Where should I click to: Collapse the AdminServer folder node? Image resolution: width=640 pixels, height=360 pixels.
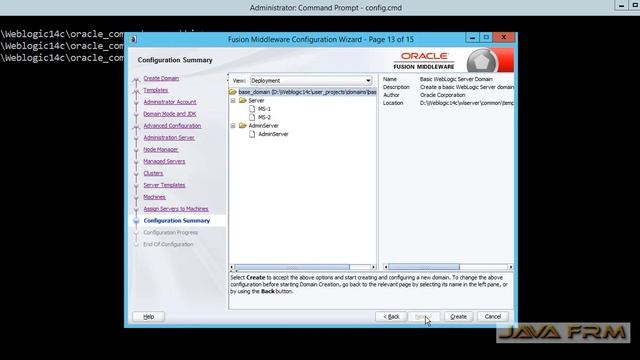[x=233, y=126]
